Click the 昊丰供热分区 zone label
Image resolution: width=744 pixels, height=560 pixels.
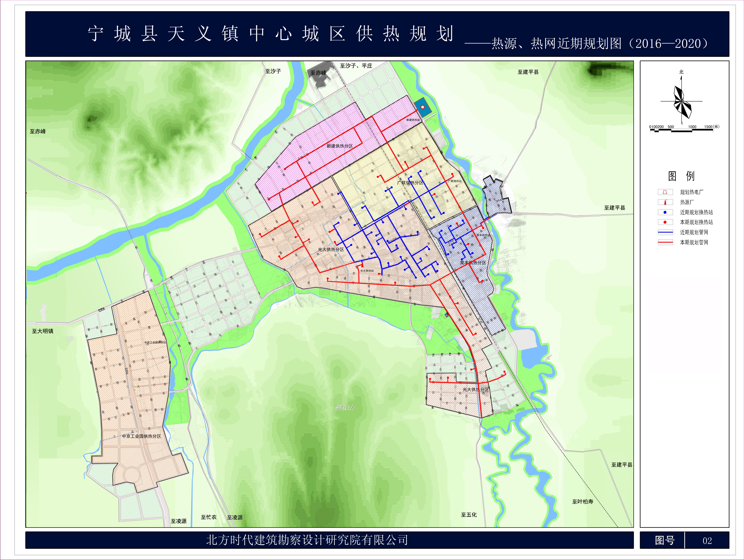[x=473, y=263]
